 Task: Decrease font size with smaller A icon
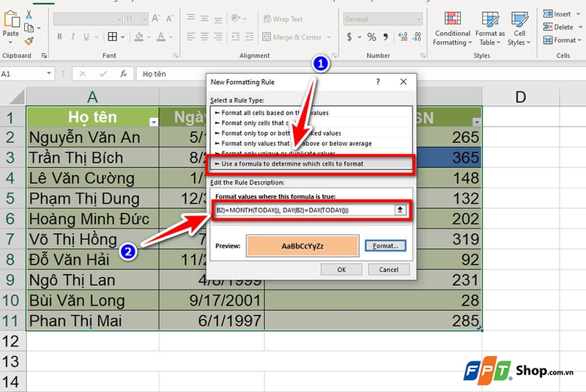(170, 18)
